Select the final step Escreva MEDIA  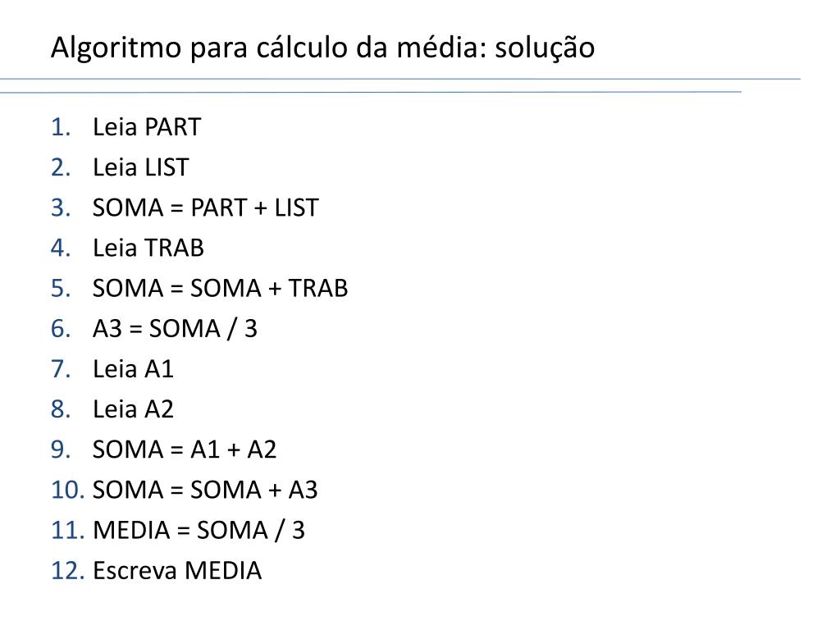click(177, 571)
